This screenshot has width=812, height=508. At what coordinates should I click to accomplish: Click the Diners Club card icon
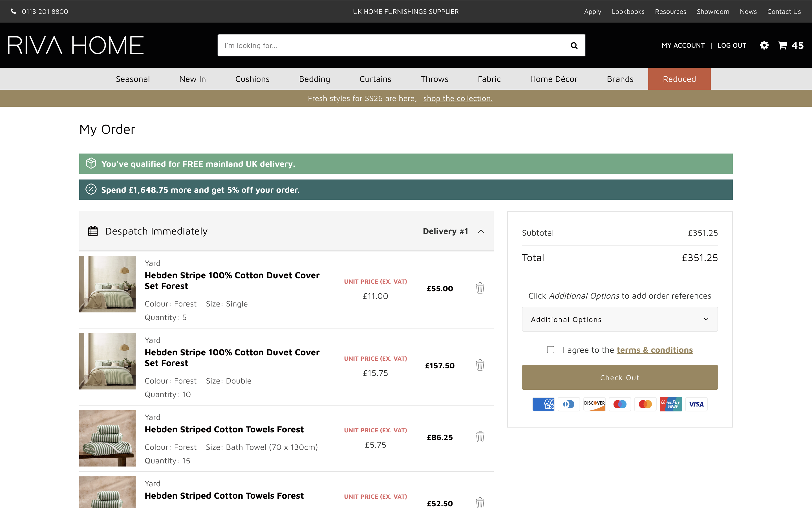coord(569,404)
